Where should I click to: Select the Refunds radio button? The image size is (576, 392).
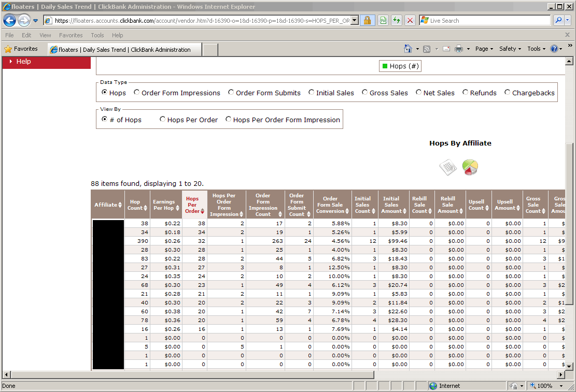[466, 92]
